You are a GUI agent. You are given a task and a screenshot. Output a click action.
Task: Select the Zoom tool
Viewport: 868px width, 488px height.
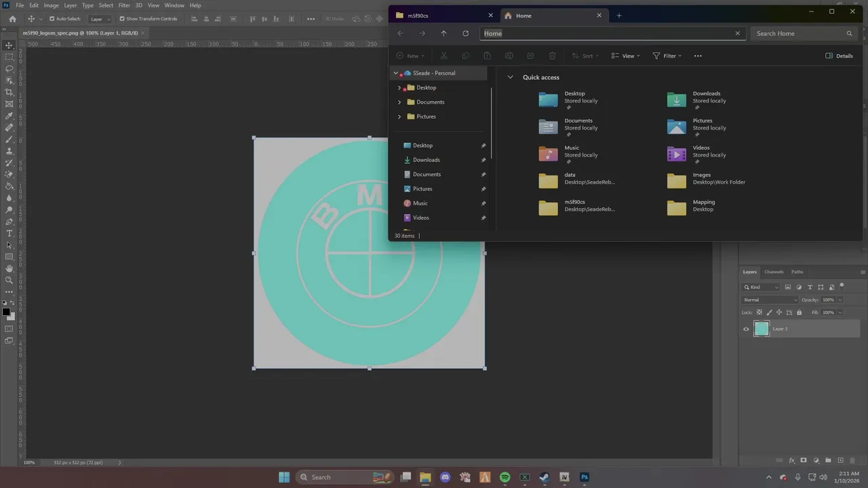9,280
